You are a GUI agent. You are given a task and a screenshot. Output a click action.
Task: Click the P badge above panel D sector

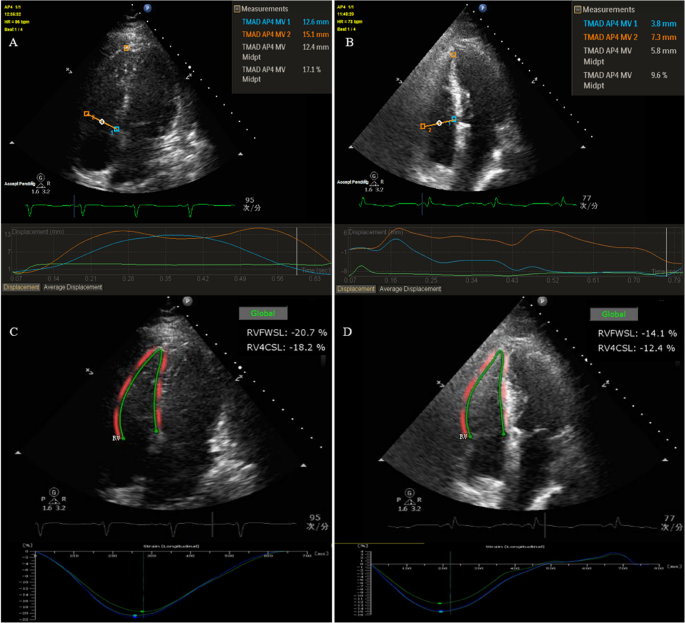coord(542,301)
